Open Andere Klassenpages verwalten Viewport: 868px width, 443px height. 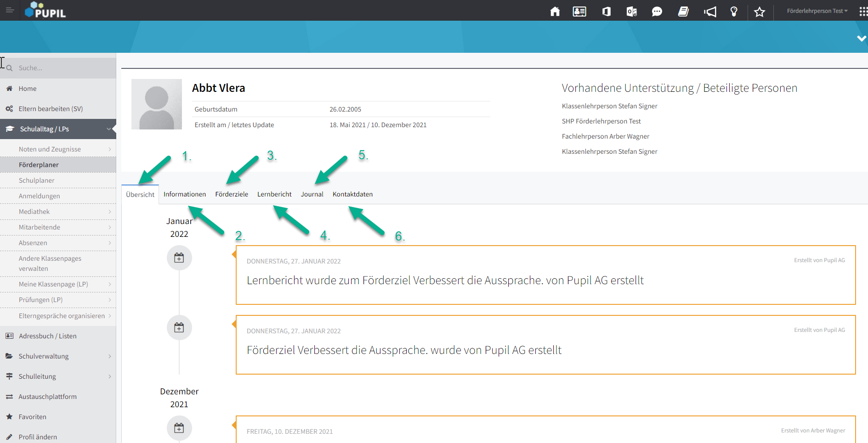58,264
